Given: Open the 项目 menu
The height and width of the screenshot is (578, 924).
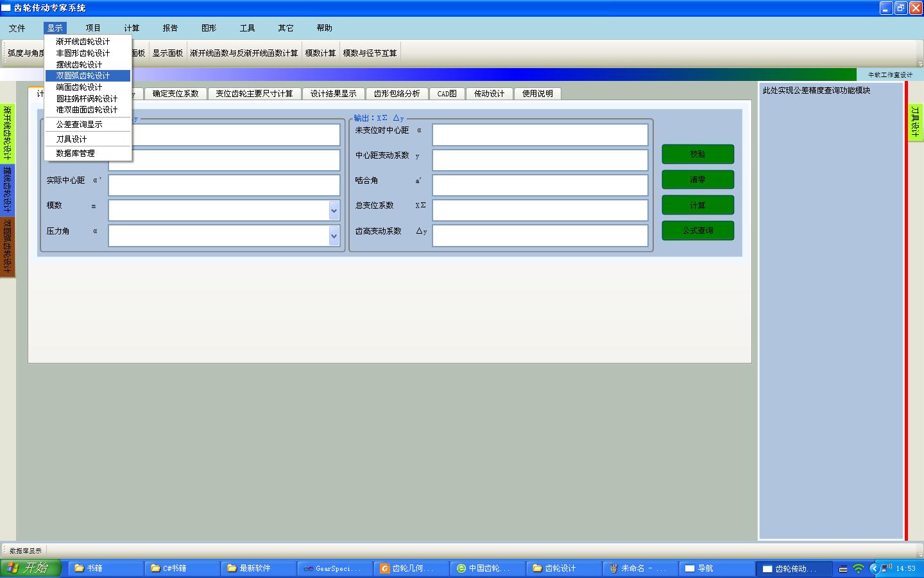Looking at the screenshot, I should 93,28.
